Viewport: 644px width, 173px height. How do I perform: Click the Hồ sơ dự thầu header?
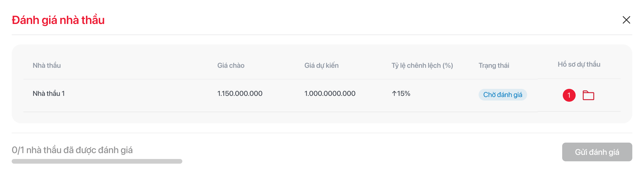point(579,64)
